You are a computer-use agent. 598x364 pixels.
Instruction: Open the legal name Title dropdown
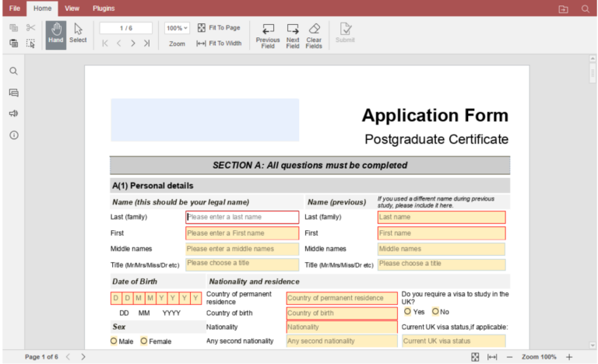tap(241, 264)
